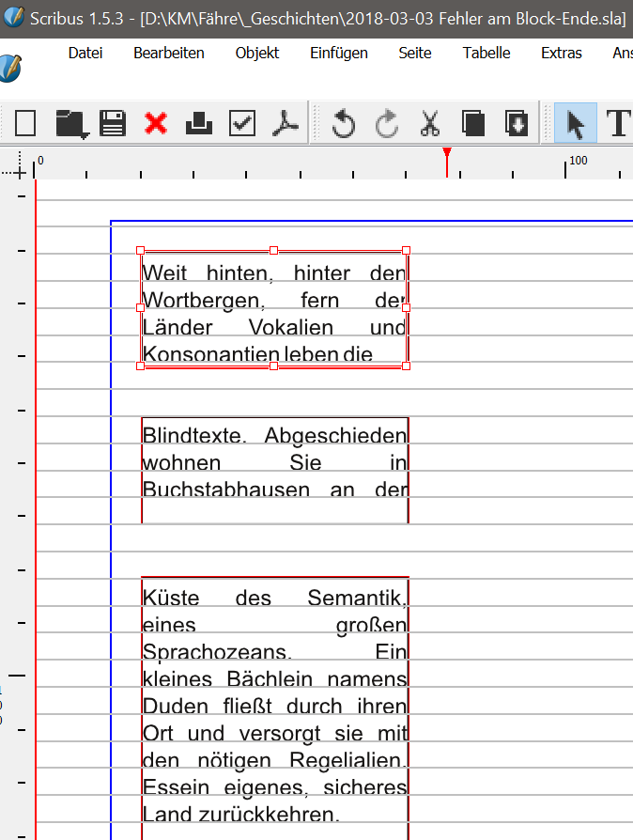Open the Tabelle menu dropdown

[x=486, y=54]
